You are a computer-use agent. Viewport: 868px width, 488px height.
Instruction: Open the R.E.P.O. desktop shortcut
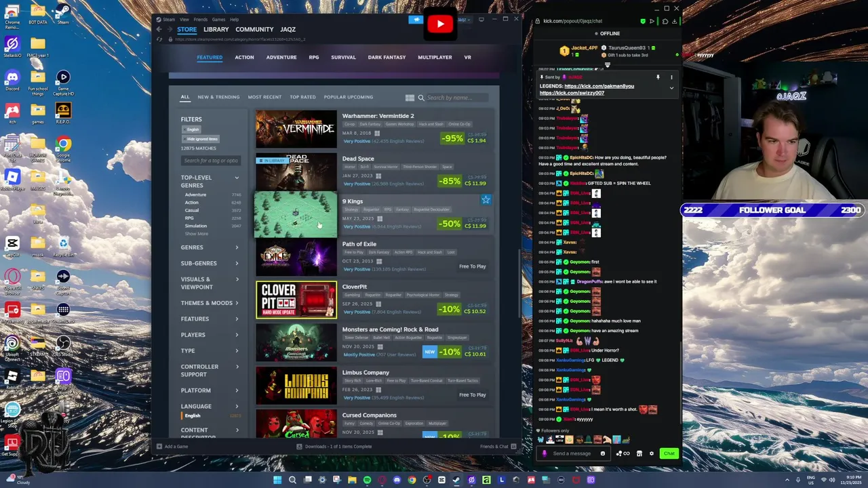click(x=63, y=113)
